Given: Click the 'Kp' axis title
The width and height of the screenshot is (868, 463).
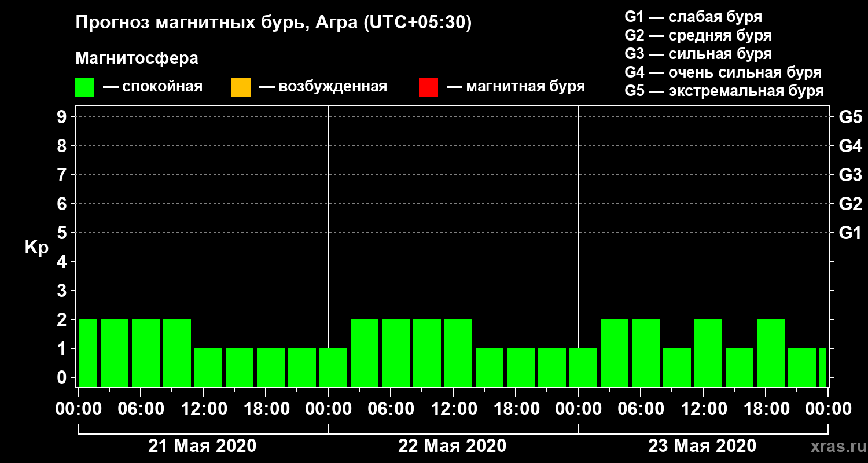Looking at the screenshot, I should [36, 248].
